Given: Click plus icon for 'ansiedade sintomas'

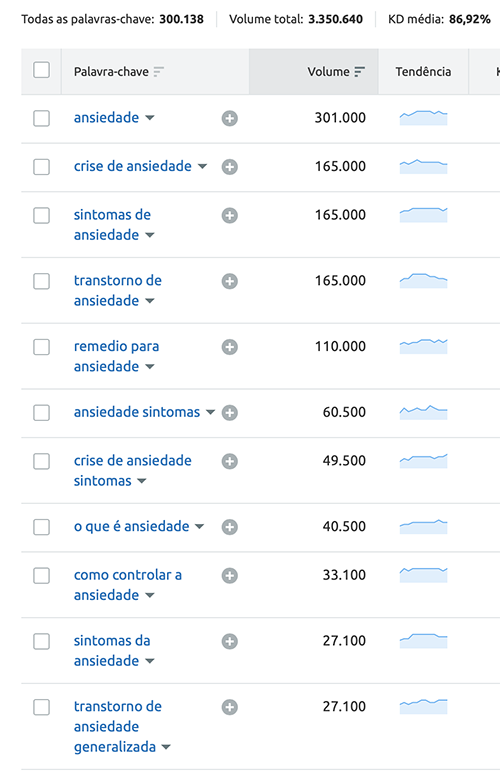Looking at the screenshot, I should [x=229, y=413].
